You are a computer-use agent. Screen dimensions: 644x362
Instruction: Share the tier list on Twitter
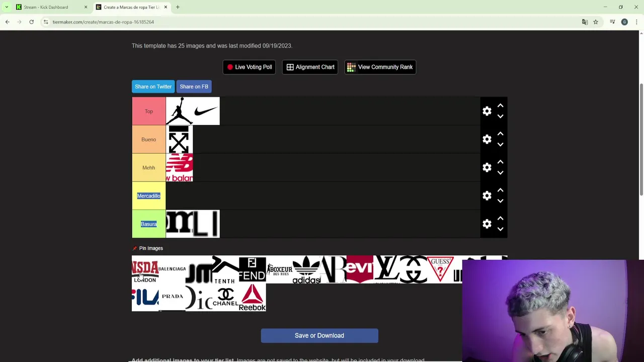(x=153, y=86)
